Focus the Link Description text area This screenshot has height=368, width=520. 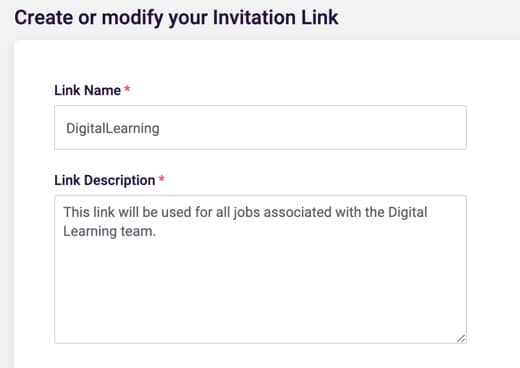[x=260, y=269]
